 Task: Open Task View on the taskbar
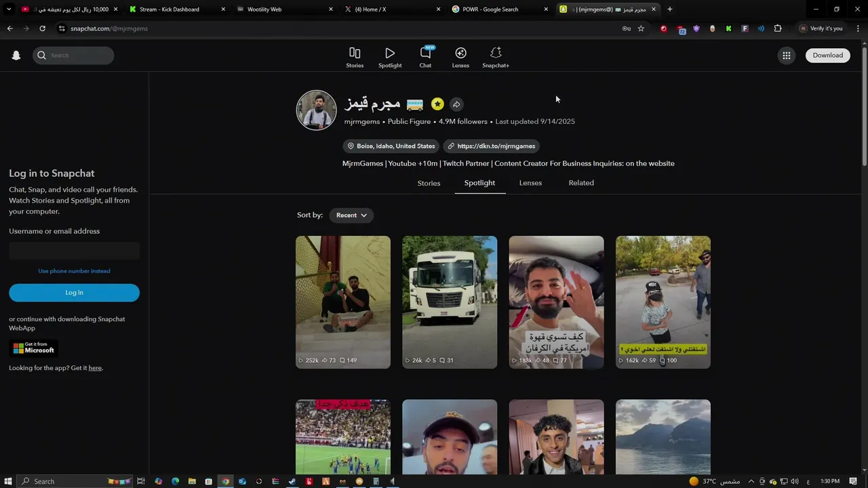coord(141,481)
